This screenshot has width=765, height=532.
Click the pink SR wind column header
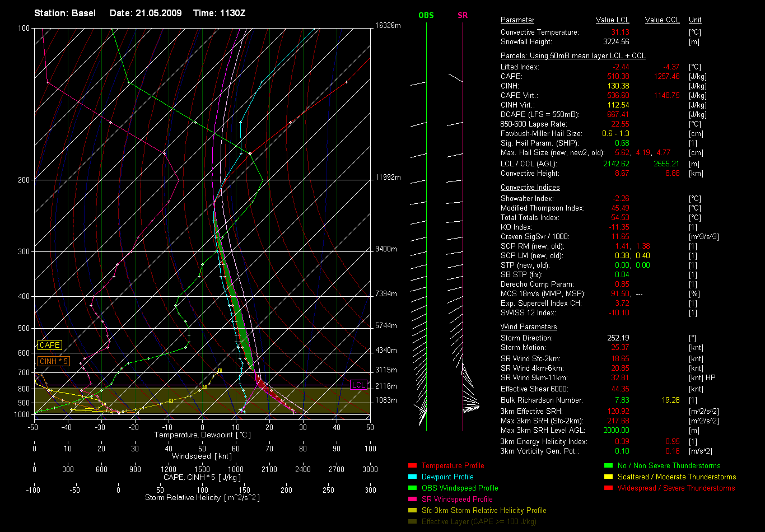pos(463,15)
